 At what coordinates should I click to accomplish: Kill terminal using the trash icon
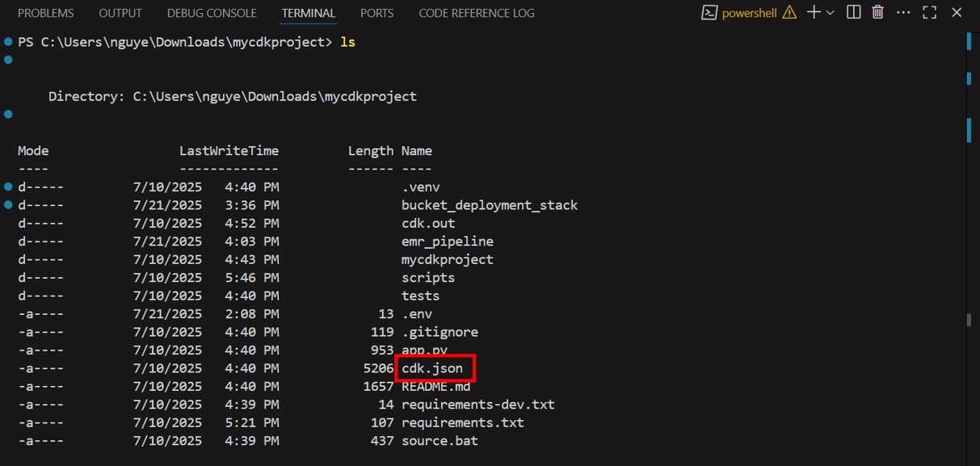(x=878, y=13)
